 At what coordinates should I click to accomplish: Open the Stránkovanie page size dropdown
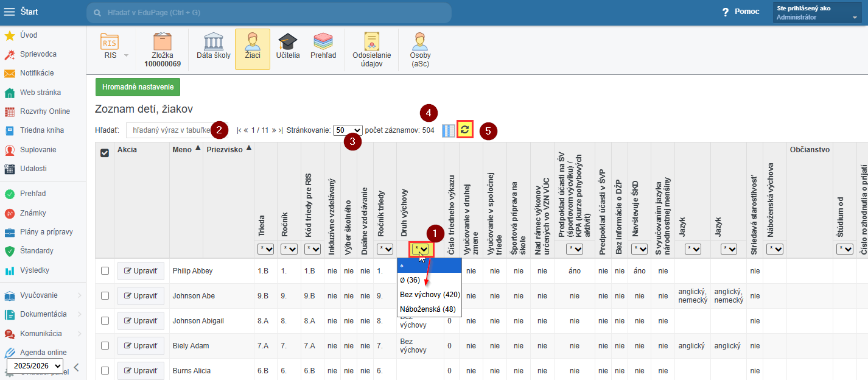coord(348,130)
